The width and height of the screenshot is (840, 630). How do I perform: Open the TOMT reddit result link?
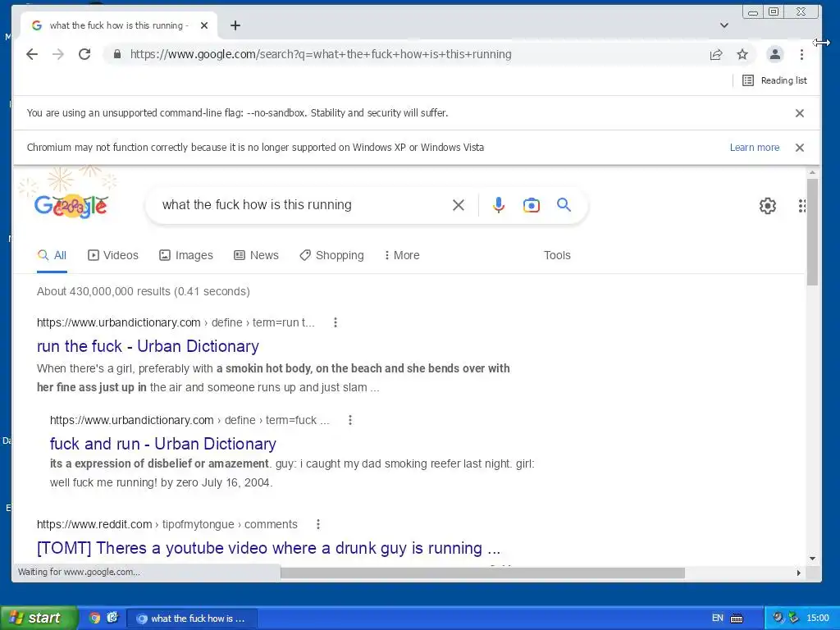click(x=268, y=548)
